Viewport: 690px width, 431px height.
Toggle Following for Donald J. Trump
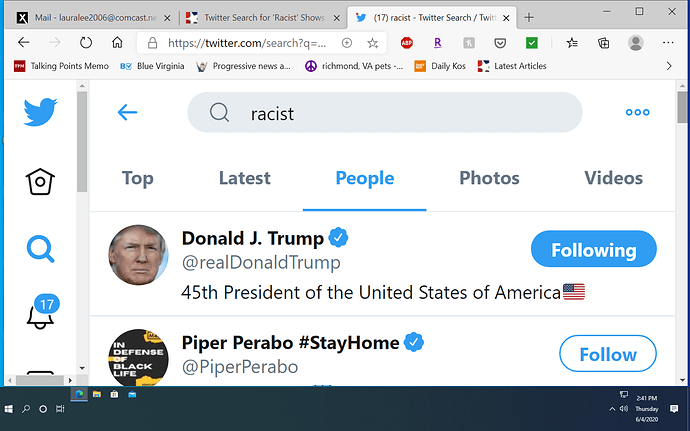[594, 249]
